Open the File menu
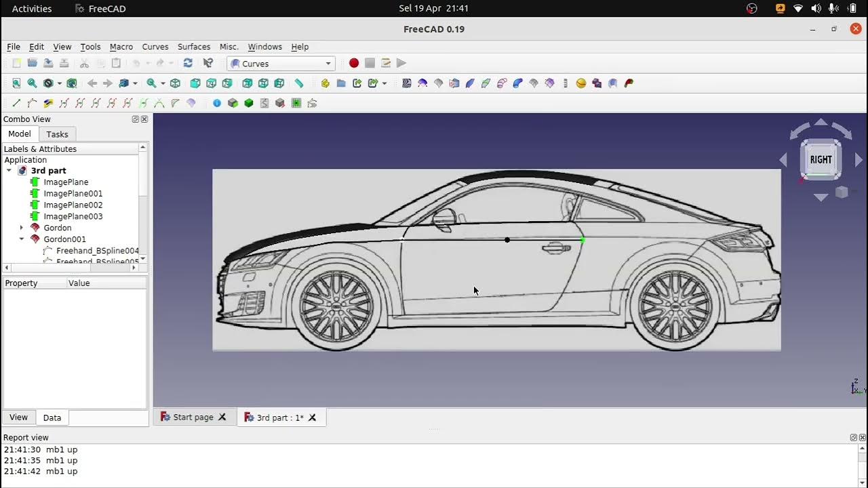Screen dimensions: 868x488 click(x=14, y=47)
